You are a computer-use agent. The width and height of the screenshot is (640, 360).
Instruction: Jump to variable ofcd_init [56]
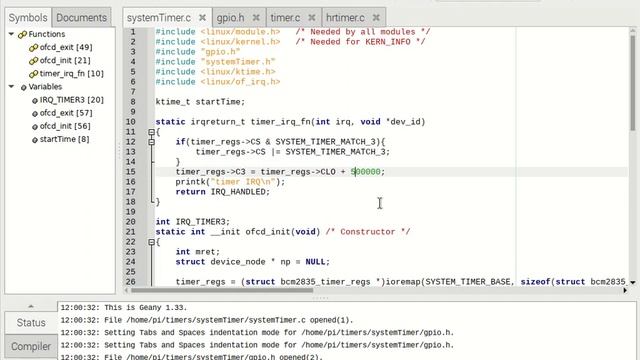(x=65, y=126)
